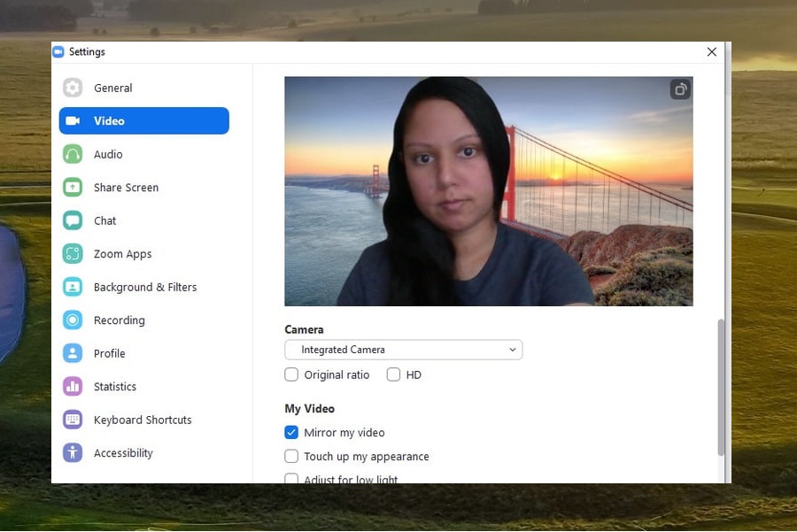Open the Audio settings icon in sidebar
Screen dimensions: 797x532
(72, 154)
